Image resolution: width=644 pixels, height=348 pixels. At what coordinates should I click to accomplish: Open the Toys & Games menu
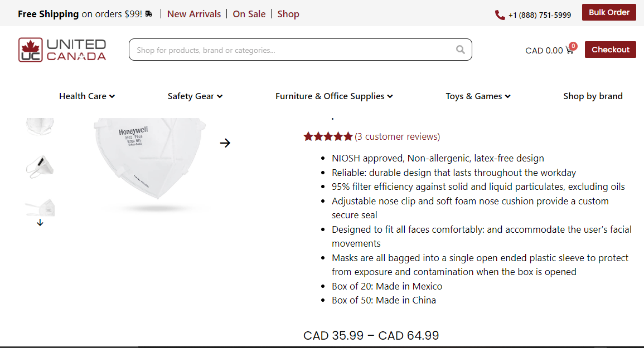[478, 96]
